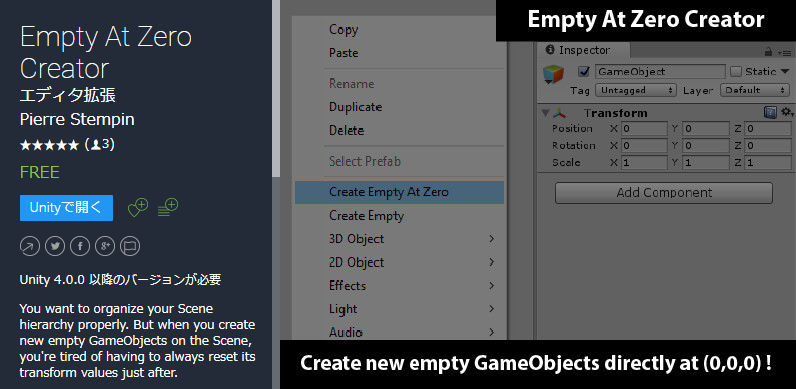Click the Scale Y field
Image resolution: width=796 pixels, height=389 pixels.
point(705,163)
